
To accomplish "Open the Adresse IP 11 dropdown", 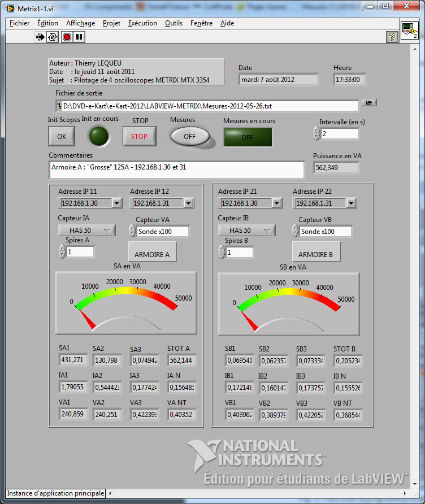I will click(x=116, y=203).
